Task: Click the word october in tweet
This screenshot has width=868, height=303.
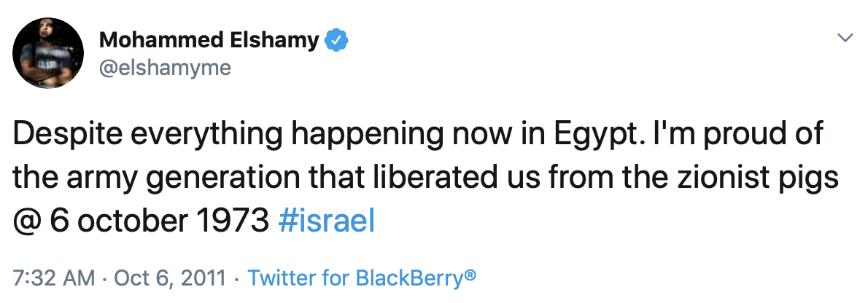Action: coord(134,221)
